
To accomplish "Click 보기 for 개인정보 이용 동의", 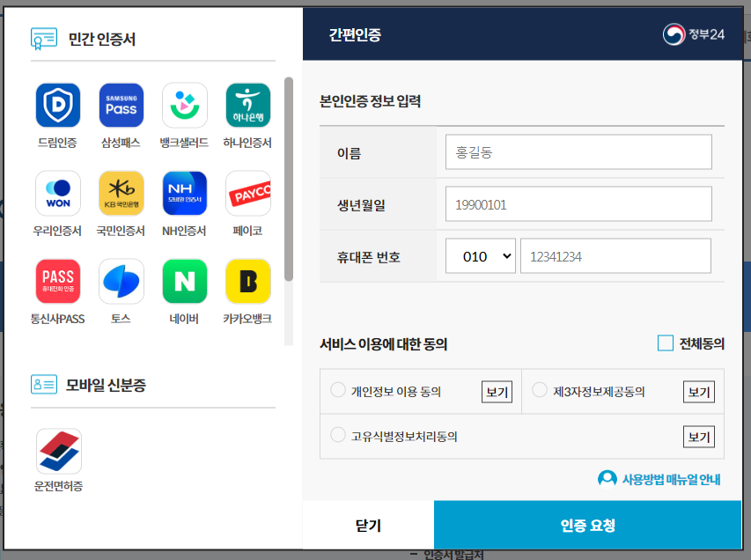I will point(497,392).
